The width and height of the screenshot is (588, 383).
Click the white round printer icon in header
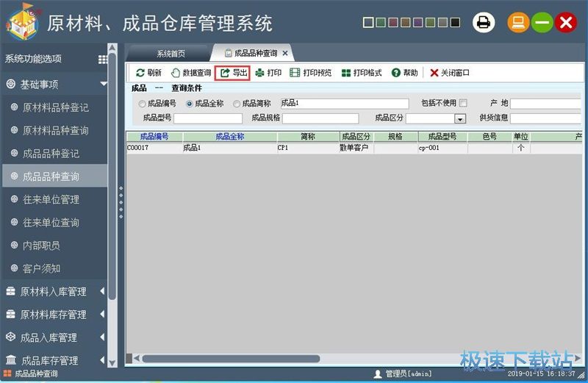[x=484, y=23]
